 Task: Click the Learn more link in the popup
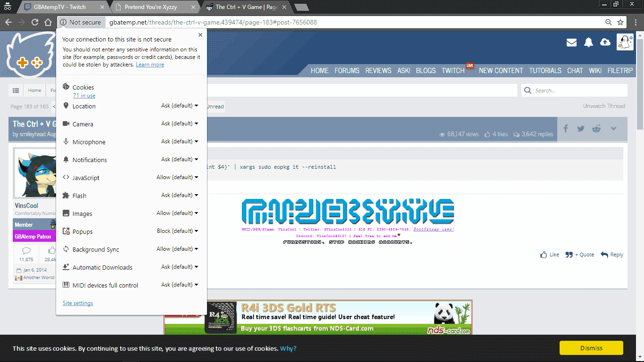coord(150,65)
